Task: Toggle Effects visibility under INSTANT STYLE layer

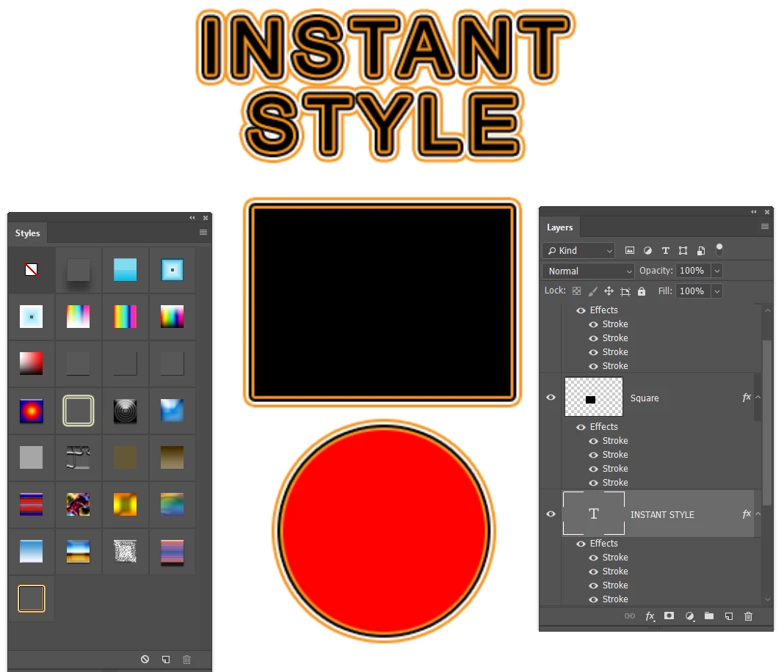Action: pos(581,544)
